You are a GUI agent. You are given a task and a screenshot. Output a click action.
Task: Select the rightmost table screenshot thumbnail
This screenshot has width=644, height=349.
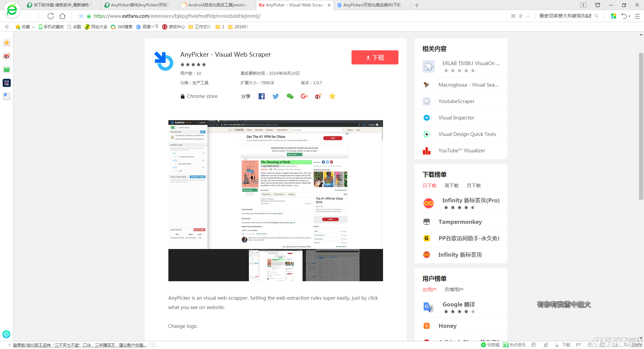[x=332, y=265]
